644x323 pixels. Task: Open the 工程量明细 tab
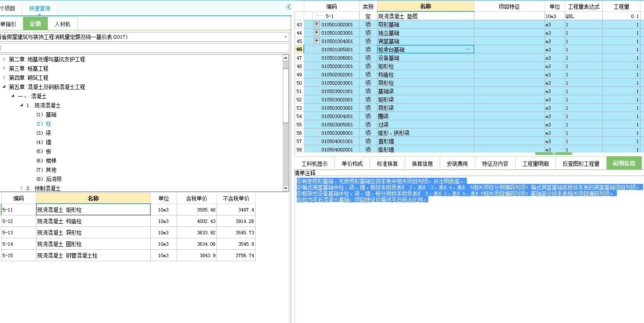[x=535, y=164]
